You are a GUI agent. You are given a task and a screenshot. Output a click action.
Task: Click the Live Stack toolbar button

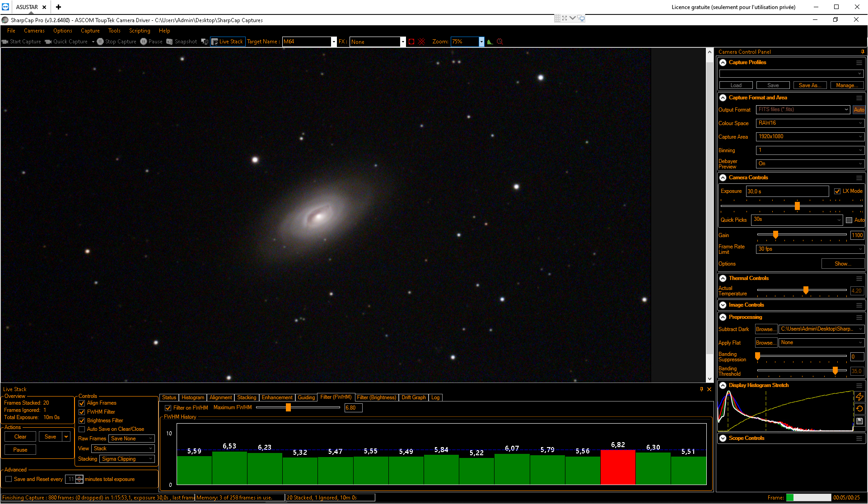[x=228, y=42]
